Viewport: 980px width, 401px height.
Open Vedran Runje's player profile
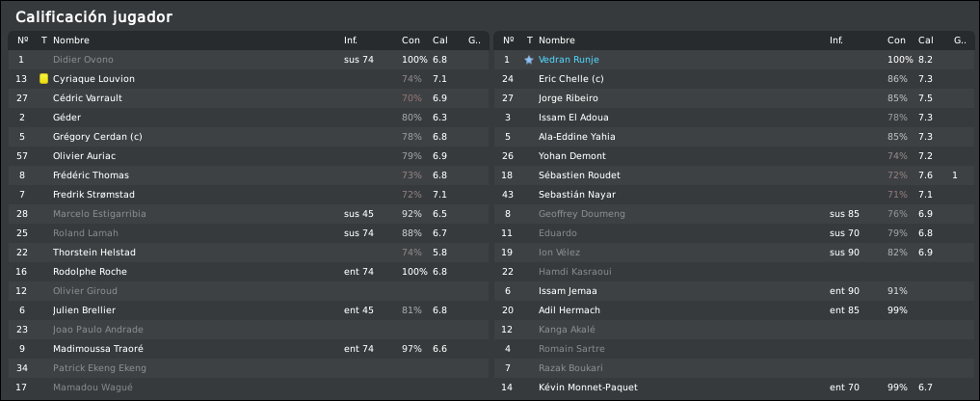[569, 60]
